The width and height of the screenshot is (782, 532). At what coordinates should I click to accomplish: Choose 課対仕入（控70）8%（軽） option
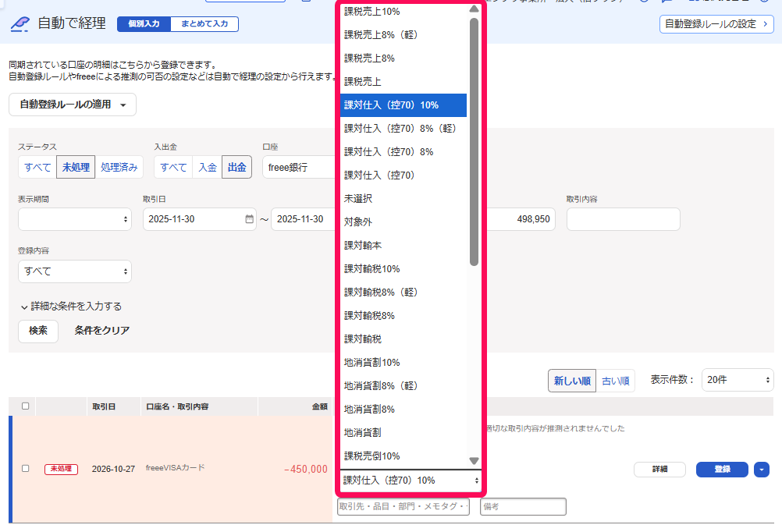point(403,129)
